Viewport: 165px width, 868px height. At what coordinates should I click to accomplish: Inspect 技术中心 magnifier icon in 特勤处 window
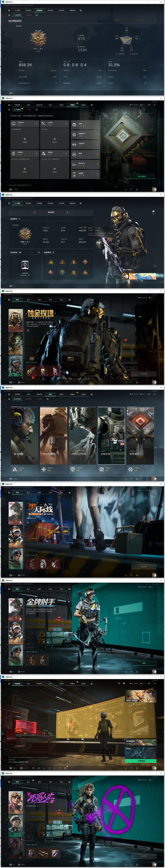pos(36,124)
